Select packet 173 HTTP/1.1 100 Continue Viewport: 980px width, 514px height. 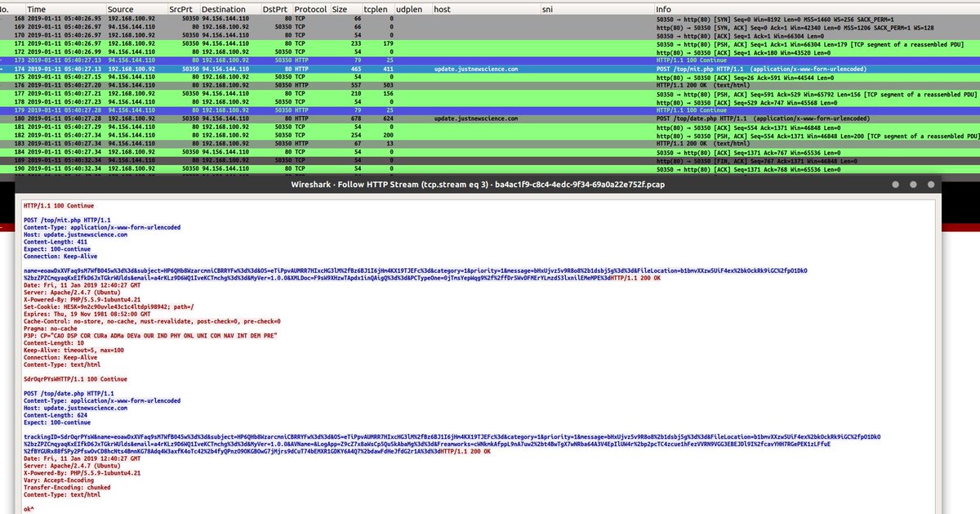[490, 61]
